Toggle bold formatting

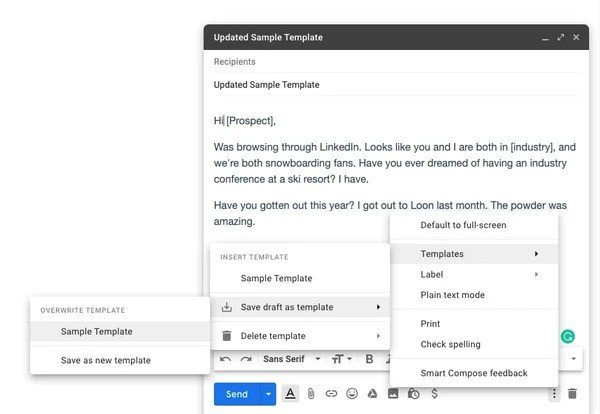point(369,358)
